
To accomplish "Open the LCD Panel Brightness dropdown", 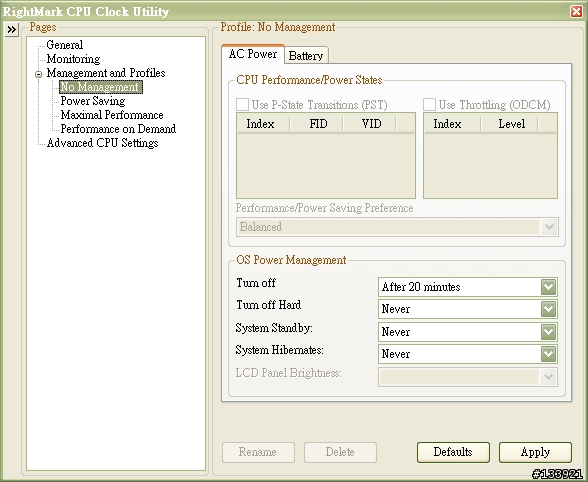I will pyautogui.click(x=468, y=377).
